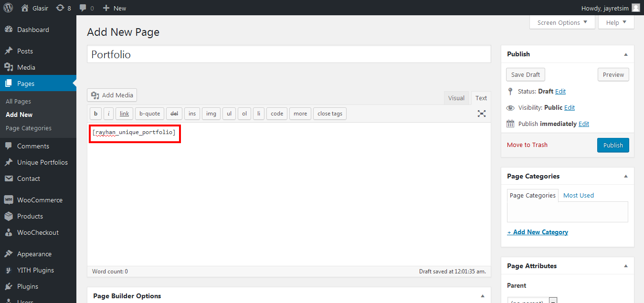644x303 pixels.
Task: Click the del quicktag button
Action: 174,114
